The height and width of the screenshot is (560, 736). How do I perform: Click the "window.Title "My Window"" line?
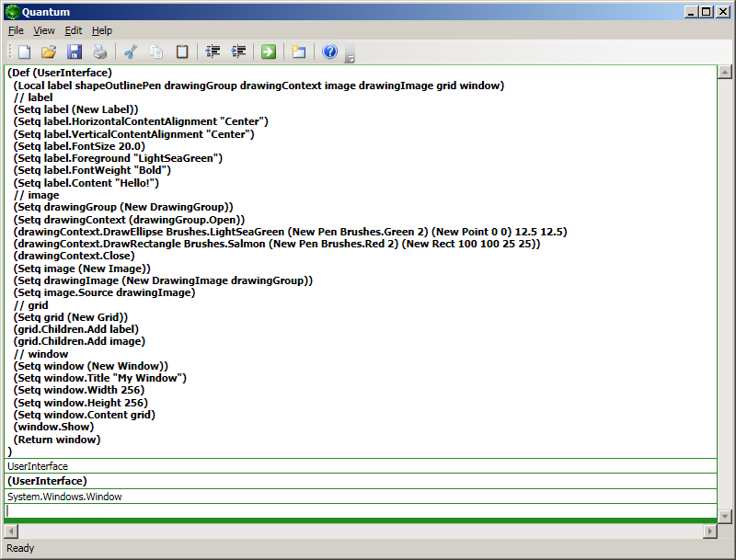[100, 378]
